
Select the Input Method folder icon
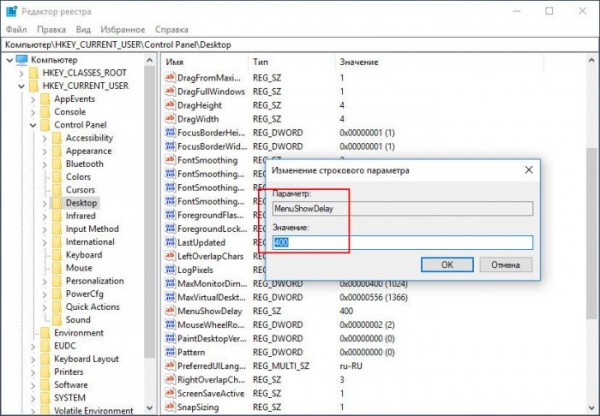tap(57, 229)
